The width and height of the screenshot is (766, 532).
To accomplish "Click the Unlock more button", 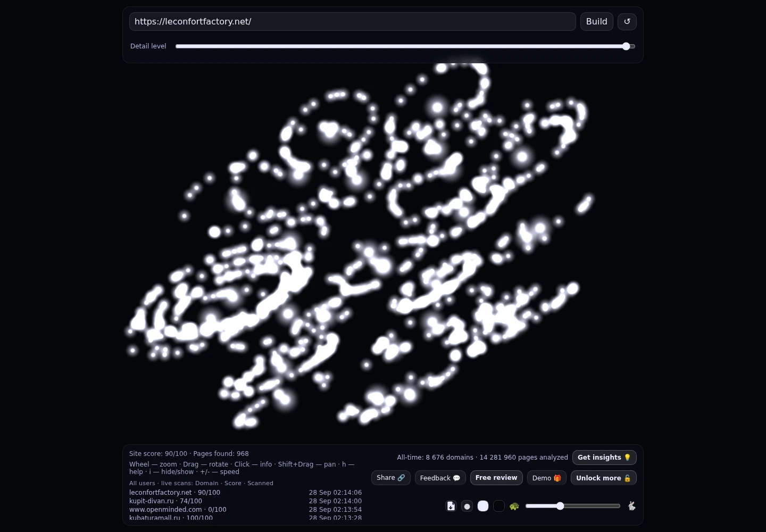I will click(x=604, y=478).
